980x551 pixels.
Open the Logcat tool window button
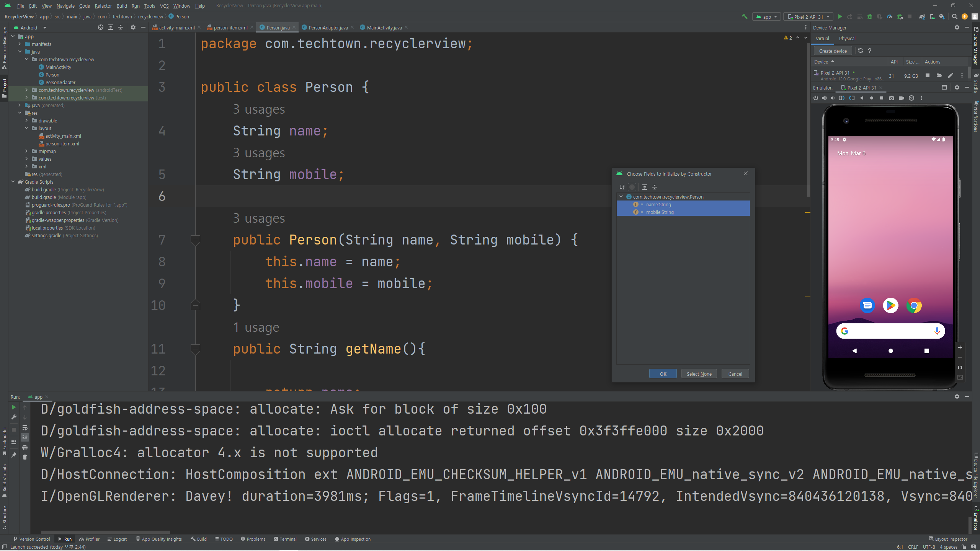click(117, 539)
